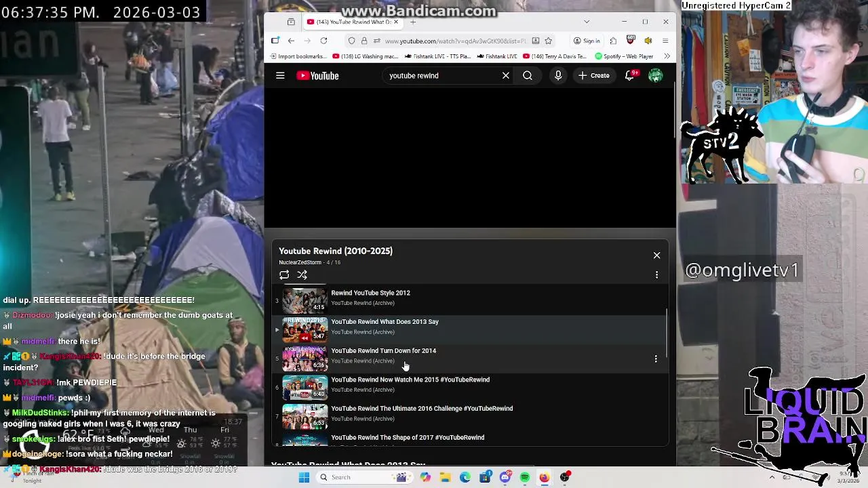Close the YouTube Rewind tab
Viewport: 868px width, 488px height.
point(396,22)
